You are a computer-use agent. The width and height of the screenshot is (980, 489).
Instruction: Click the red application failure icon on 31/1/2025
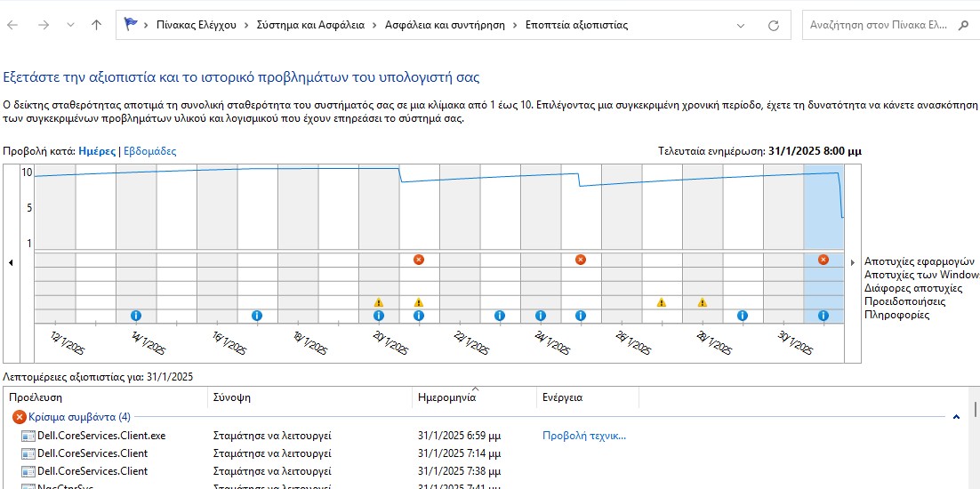[823, 260]
